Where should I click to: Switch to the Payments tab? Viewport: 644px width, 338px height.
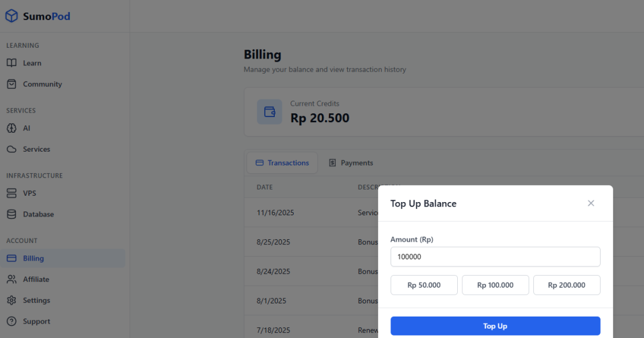351,163
